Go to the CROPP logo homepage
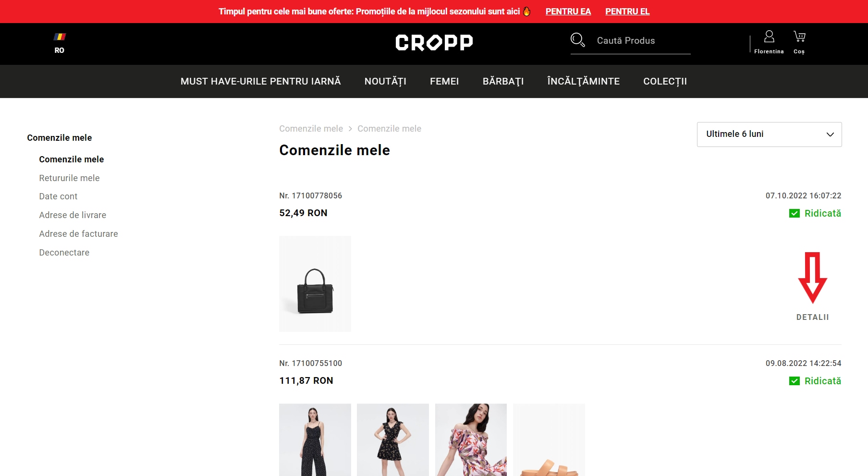The width and height of the screenshot is (868, 476). (434, 43)
